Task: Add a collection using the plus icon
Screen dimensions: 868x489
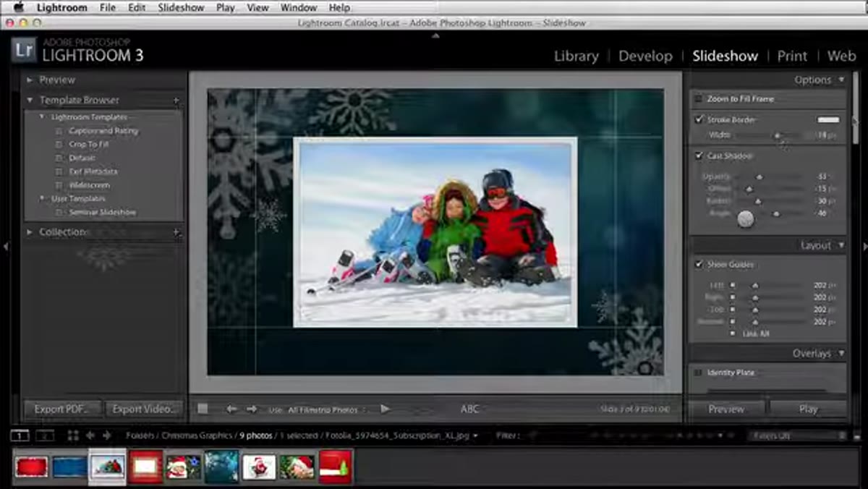Action: [x=176, y=232]
